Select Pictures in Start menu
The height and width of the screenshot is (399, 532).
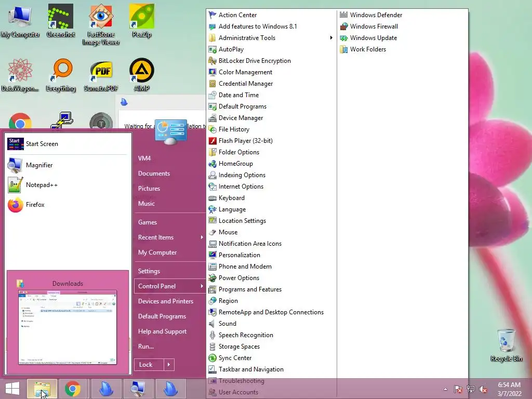click(x=149, y=188)
